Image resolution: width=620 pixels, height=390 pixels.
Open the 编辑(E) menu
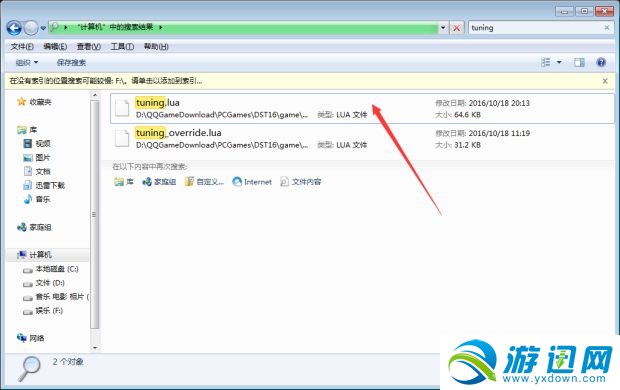55,47
